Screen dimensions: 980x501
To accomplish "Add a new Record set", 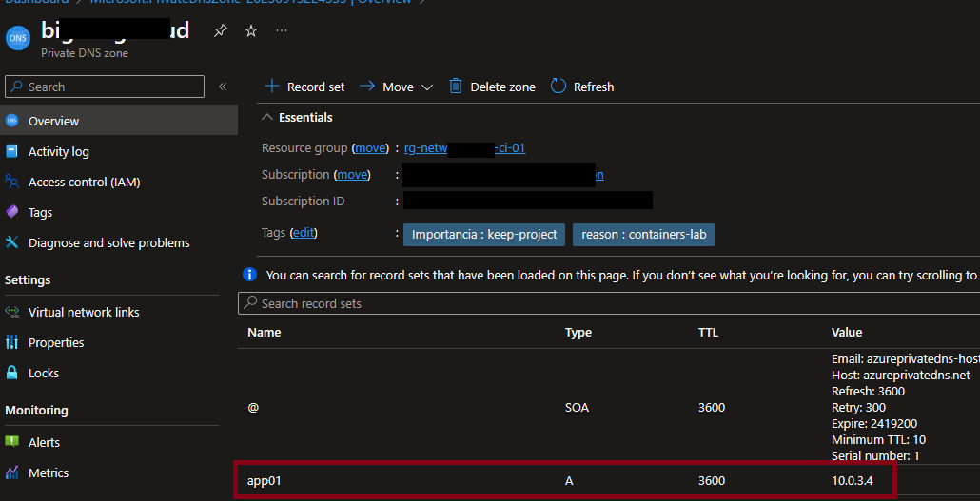I will [x=304, y=87].
